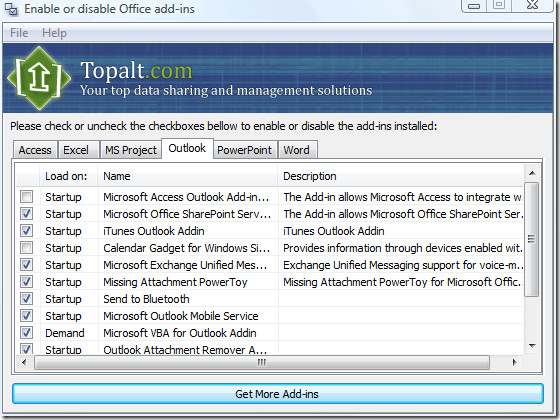Click 'Microsoft Access Outlook Add-in...' name
This screenshot has width=560, height=420.
click(186, 197)
